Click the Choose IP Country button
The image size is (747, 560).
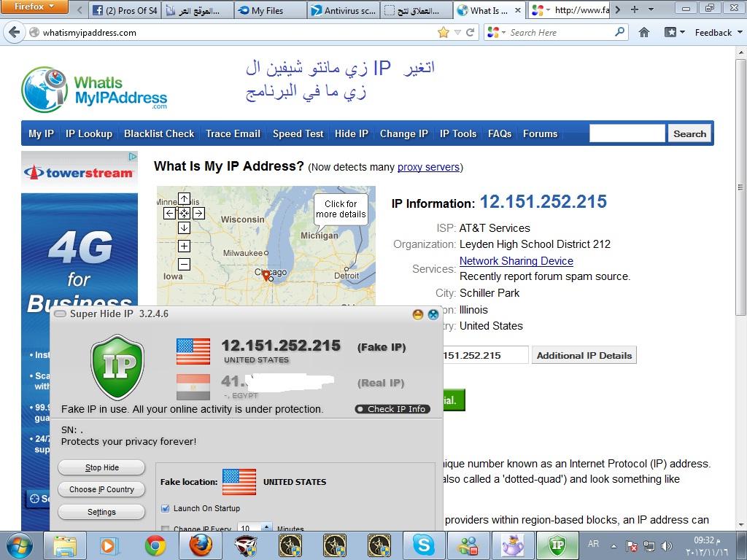pyautogui.click(x=101, y=489)
